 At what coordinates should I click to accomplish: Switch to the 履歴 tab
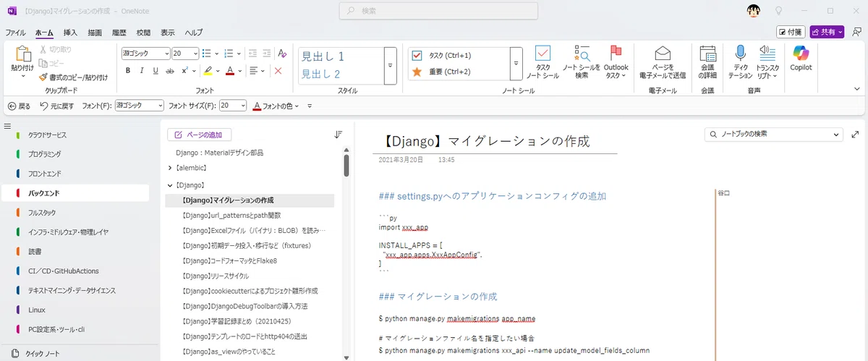(119, 33)
